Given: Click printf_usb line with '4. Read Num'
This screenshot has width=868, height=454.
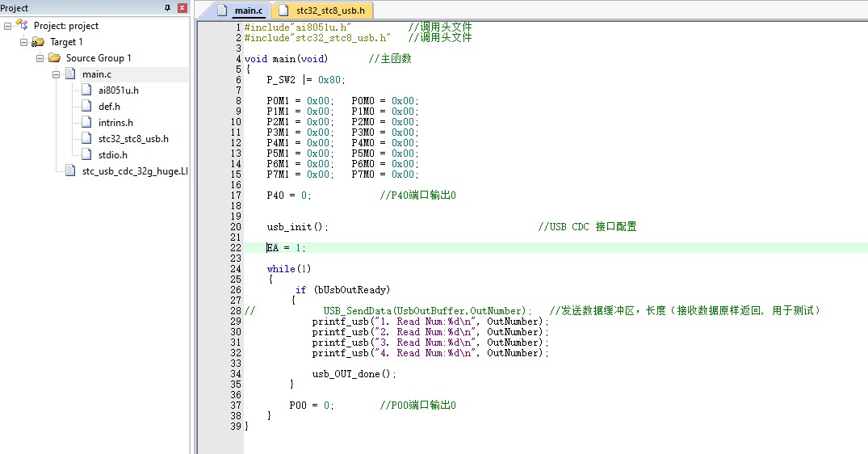Looking at the screenshot, I should [430, 353].
